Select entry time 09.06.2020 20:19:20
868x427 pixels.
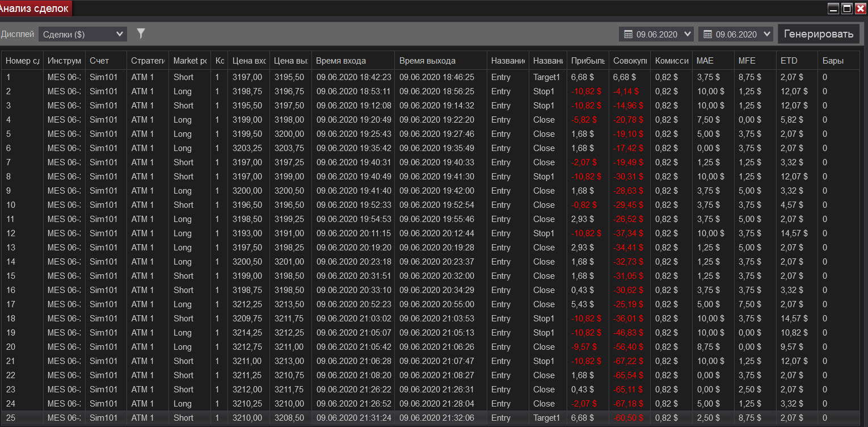(353, 248)
